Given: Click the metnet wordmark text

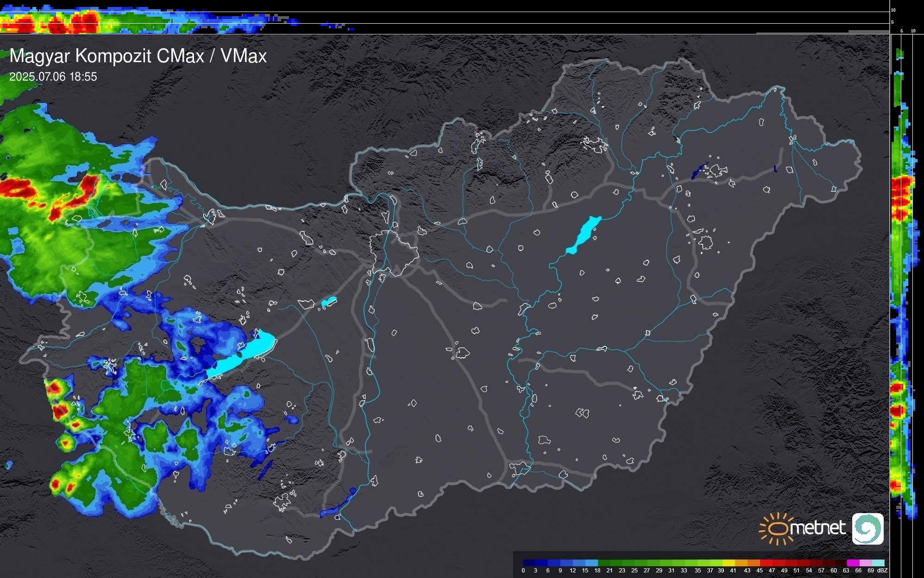Looking at the screenshot, I should pyautogui.click(x=818, y=528).
